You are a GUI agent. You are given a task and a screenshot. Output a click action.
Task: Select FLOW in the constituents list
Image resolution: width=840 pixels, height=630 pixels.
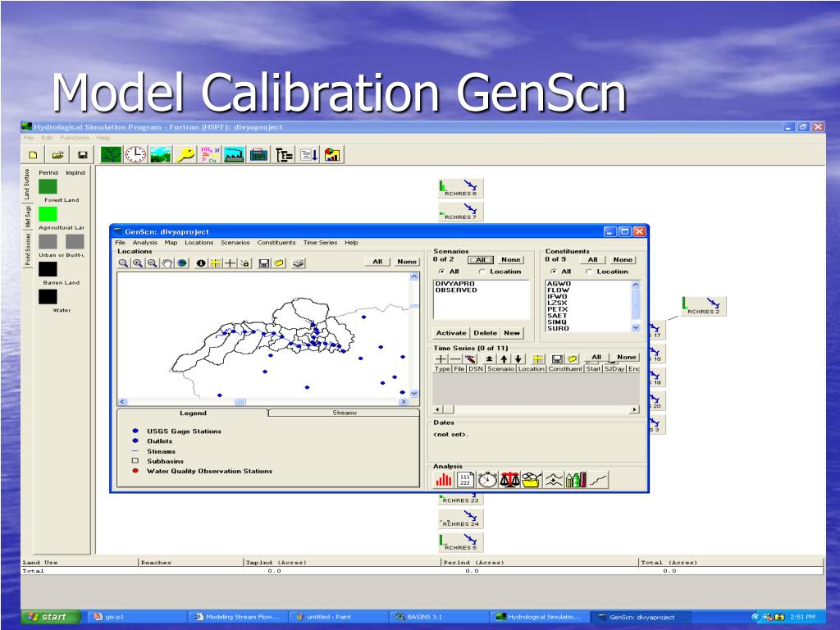point(558,290)
